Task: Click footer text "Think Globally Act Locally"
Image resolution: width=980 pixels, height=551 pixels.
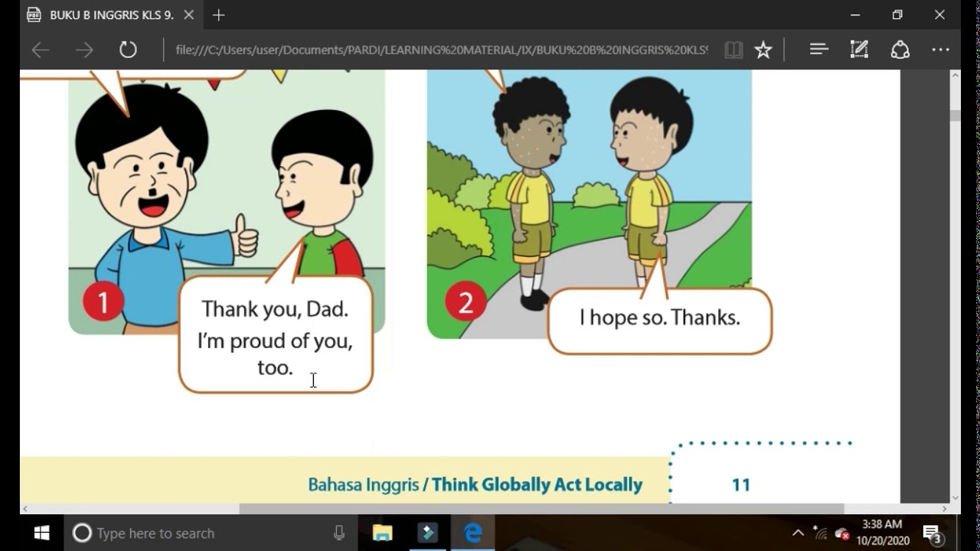Action: point(537,484)
